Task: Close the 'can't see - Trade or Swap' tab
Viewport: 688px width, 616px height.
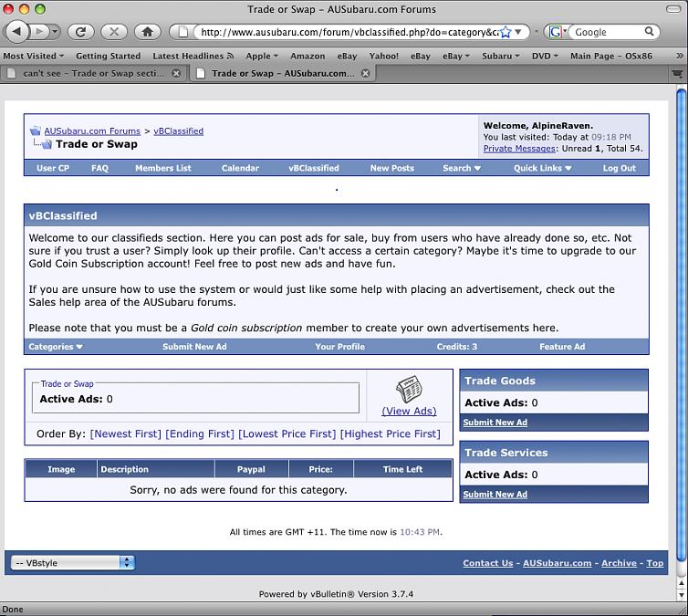Action: coord(176,73)
